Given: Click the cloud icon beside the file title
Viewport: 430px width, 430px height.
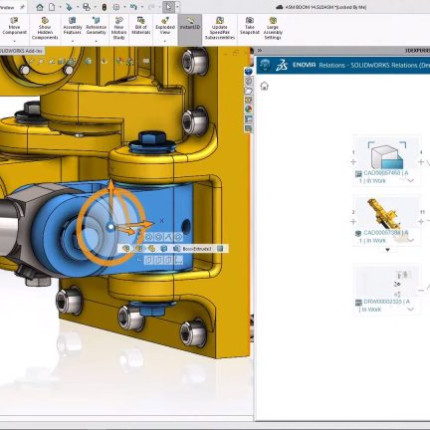Looking at the screenshot, I should point(280,7).
